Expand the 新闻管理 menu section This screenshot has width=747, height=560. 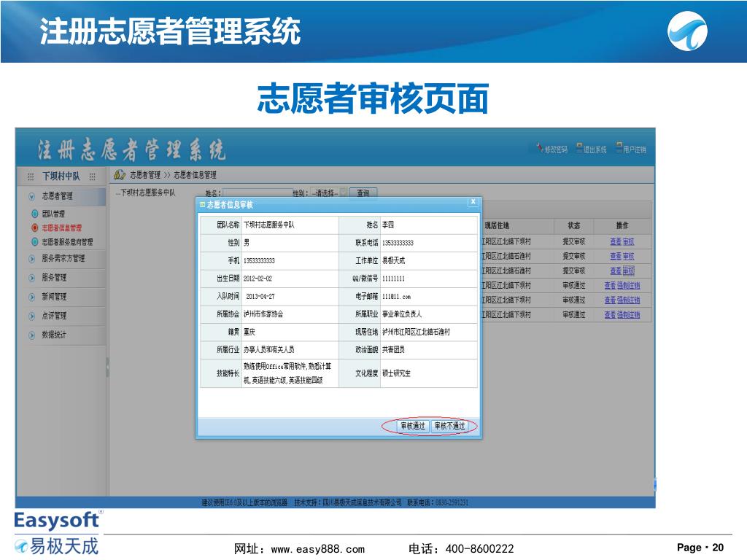pos(32,297)
